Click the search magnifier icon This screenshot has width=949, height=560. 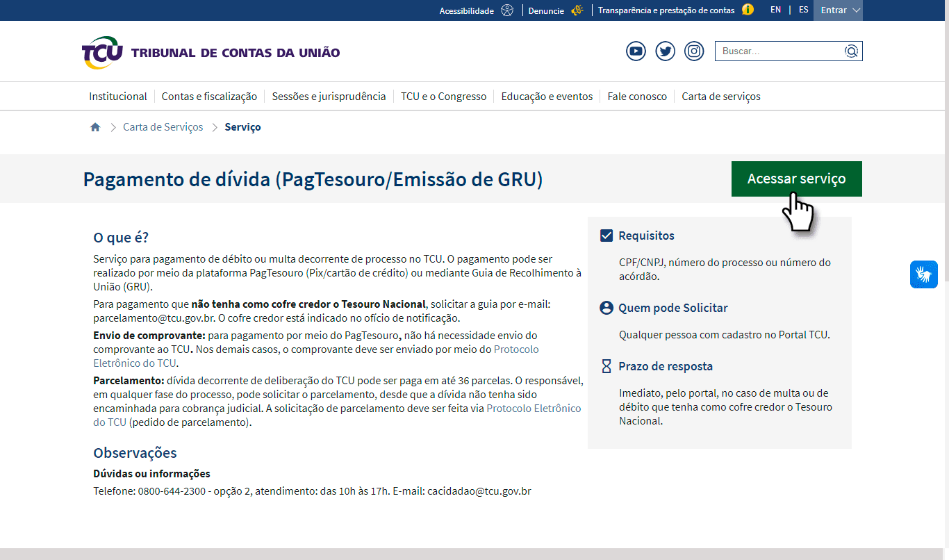(851, 51)
